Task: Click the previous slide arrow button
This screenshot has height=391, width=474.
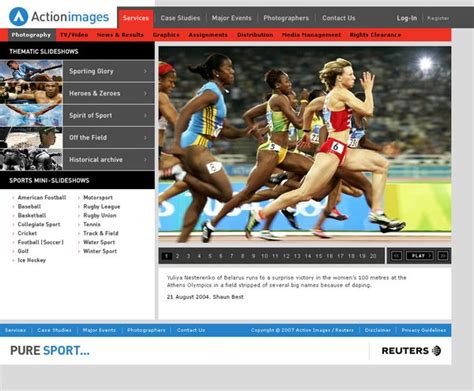Action: tap(396, 256)
